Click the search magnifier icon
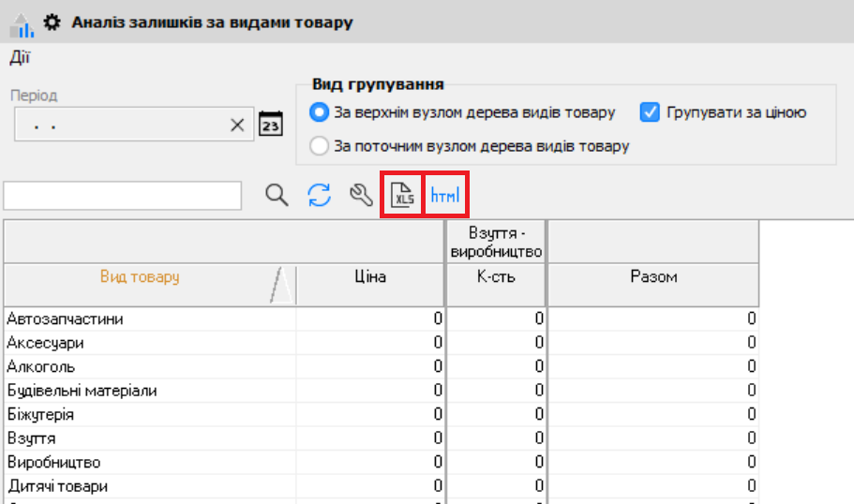The height and width of the screenshot is (504, 854). point(277,195)
